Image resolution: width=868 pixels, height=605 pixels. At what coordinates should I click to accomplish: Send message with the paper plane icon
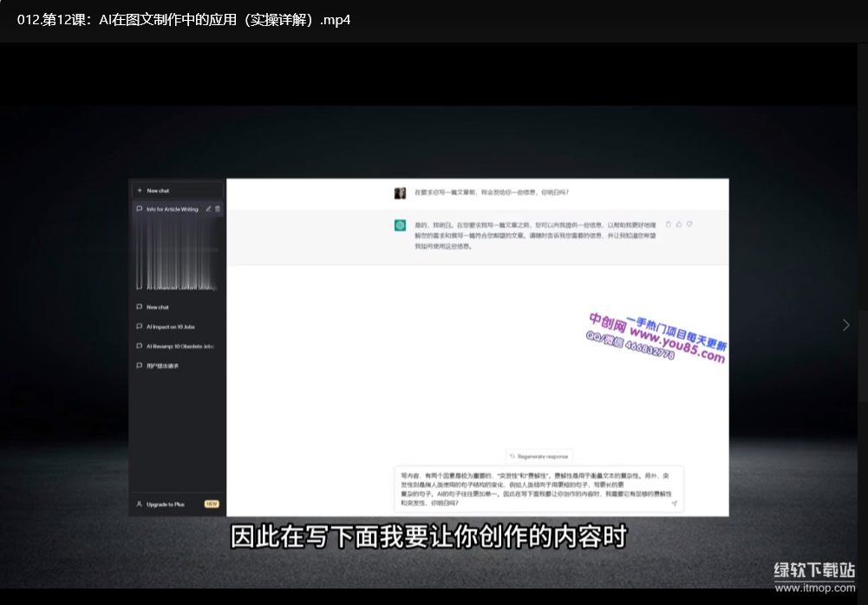[675, 503]
